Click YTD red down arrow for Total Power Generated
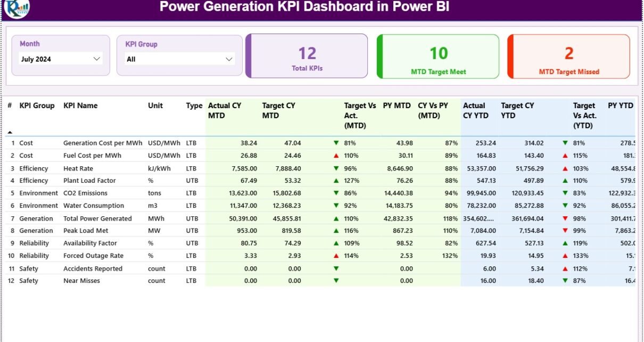The width and height of the screenshot is (644, 342). coord(565,218)
